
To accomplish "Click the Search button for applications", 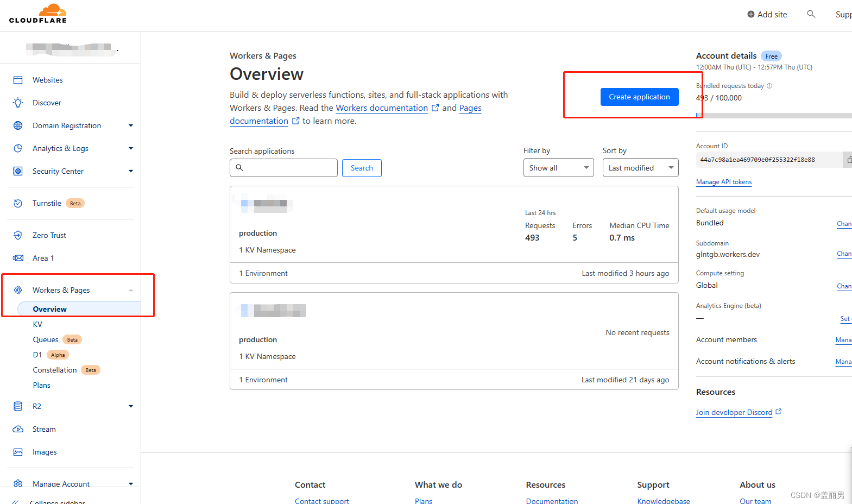I will (362, 168).
